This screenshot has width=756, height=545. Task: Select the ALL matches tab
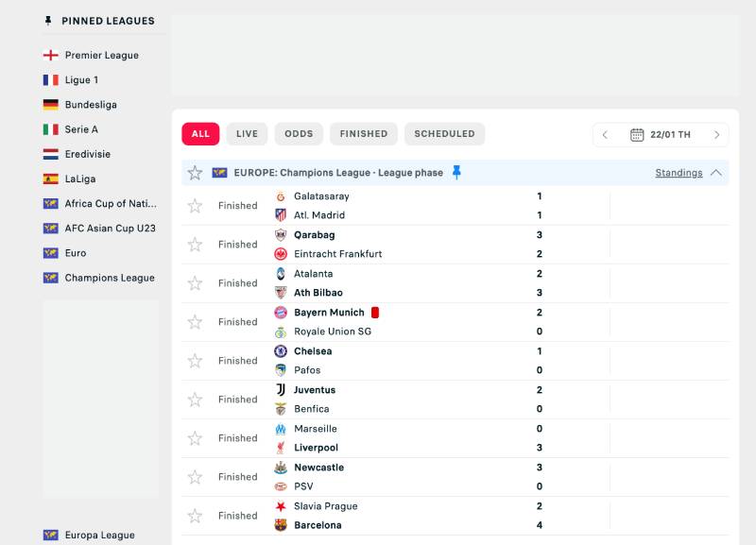(200, 134)
